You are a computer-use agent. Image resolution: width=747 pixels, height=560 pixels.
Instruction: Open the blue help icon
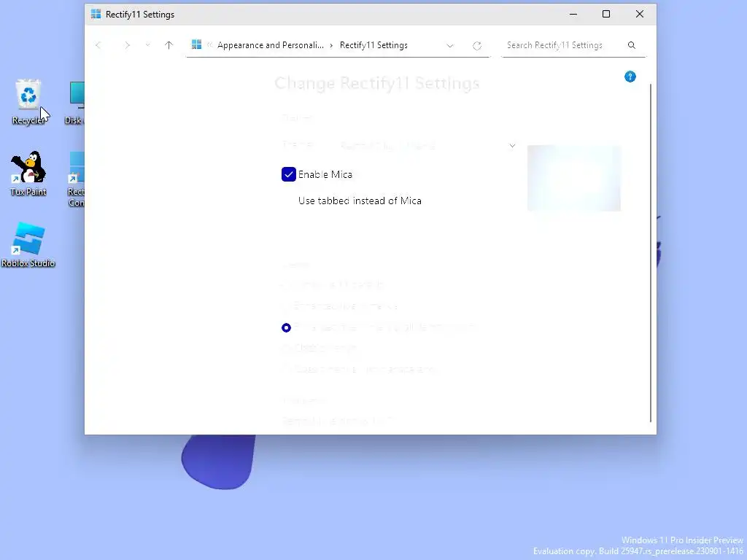pos(630,77)
